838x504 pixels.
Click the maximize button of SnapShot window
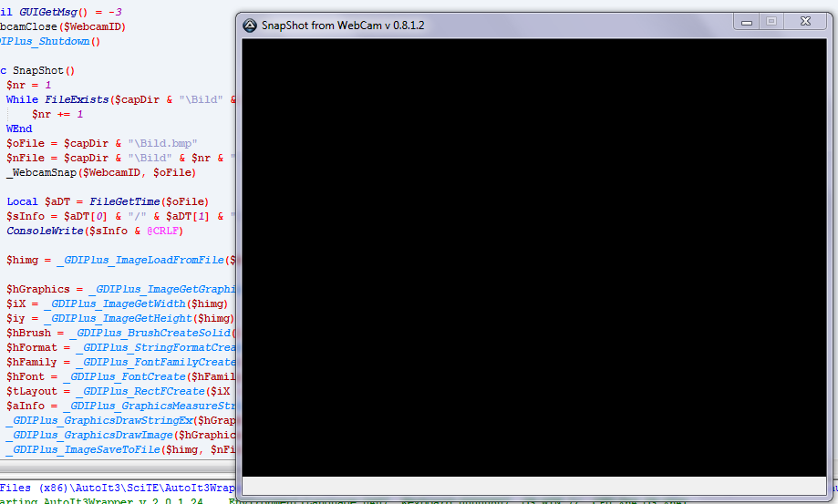point(771,22)
